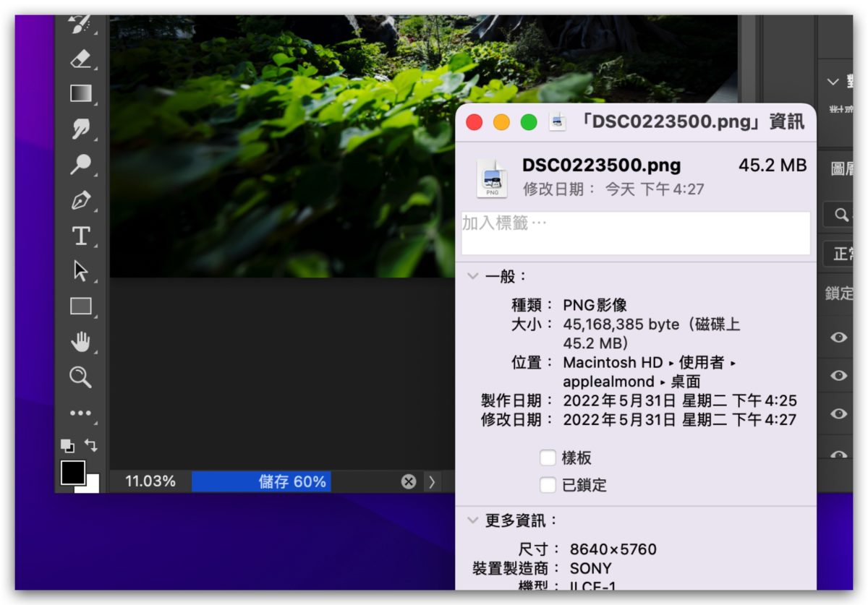The image size is (868, 605).
Task: Hide the topmost layer via its eye icon
Action: (838, 337)
